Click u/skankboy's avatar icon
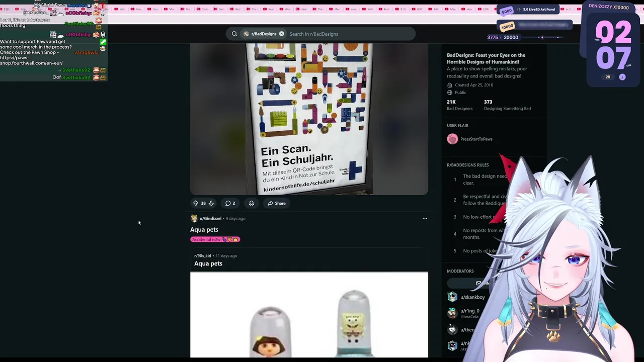The width and height of the screenshot is (644, 362). [x=452, y=297]
